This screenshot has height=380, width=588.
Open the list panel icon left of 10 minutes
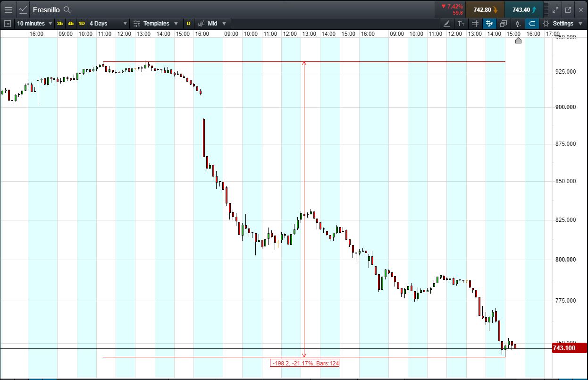pos(7,23)
